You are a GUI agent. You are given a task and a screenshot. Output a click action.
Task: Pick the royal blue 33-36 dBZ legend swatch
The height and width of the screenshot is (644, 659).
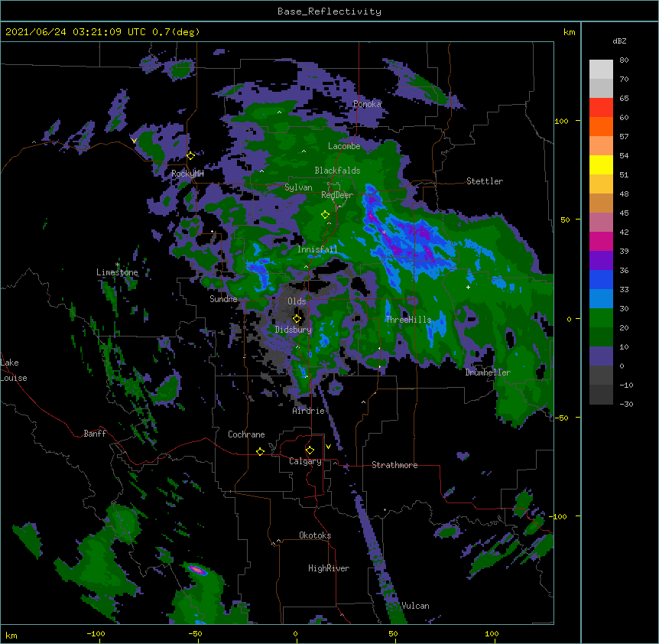601,279
